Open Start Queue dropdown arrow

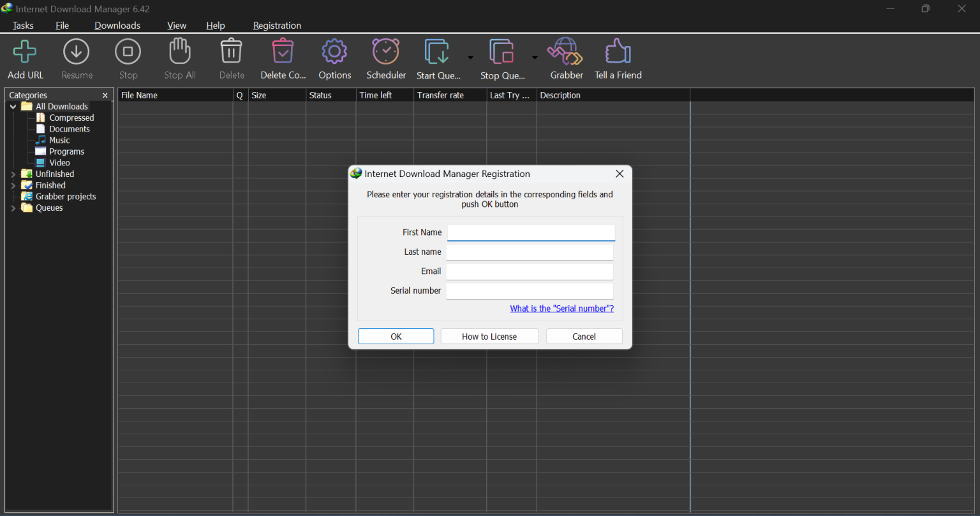[x=471, y=57]
